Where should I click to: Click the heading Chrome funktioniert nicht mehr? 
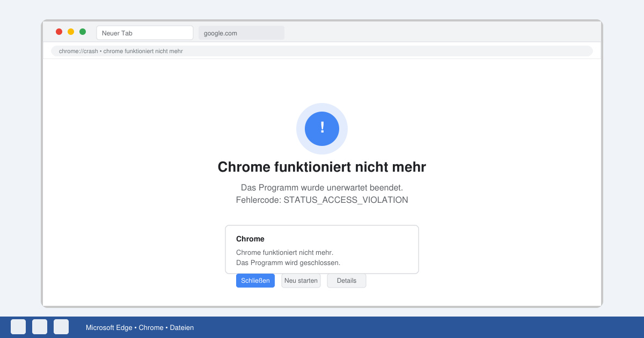(x=322, y=167)
